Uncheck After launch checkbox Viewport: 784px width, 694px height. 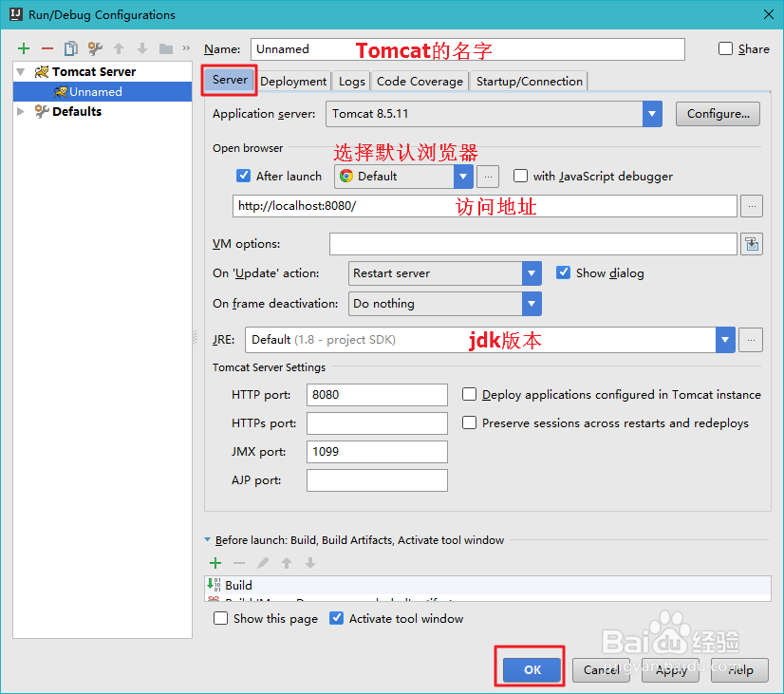pyautogui.click(x=243, y=176)
